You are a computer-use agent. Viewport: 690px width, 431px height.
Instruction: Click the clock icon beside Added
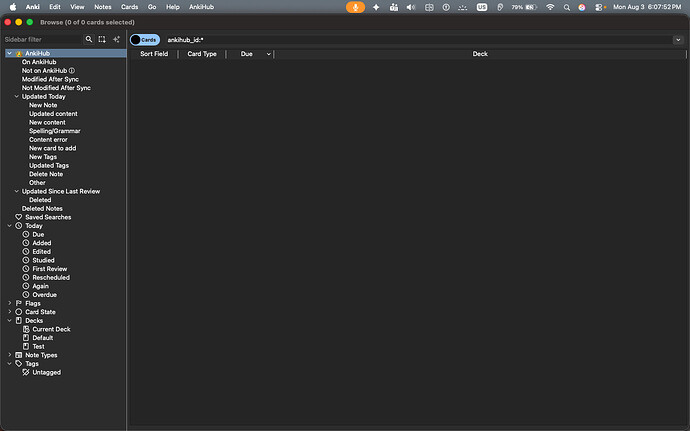[x=26, y=243]
